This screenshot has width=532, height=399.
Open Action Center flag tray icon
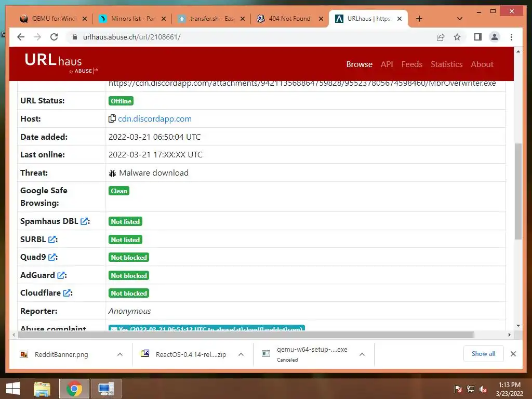pyautogui.click(x=458, y=389)
